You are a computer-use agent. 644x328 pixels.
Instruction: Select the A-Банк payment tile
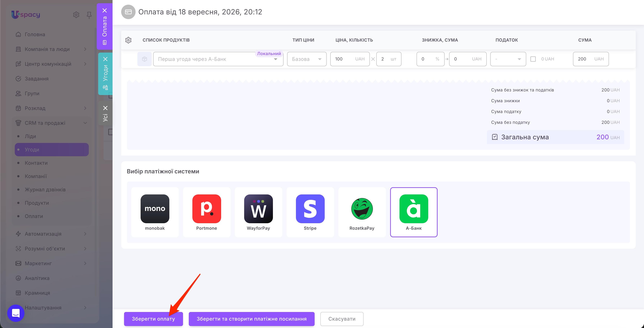[414, 212]
